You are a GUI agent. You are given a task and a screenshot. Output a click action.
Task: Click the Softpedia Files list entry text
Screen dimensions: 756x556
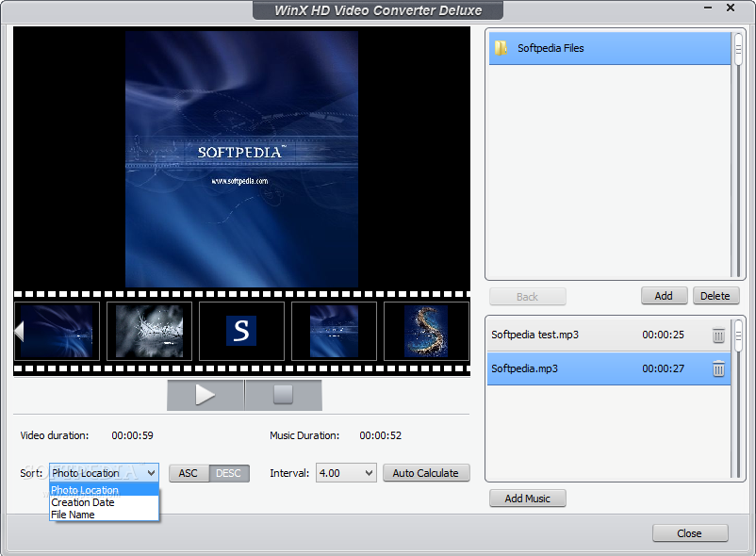(x=551, y=48)
